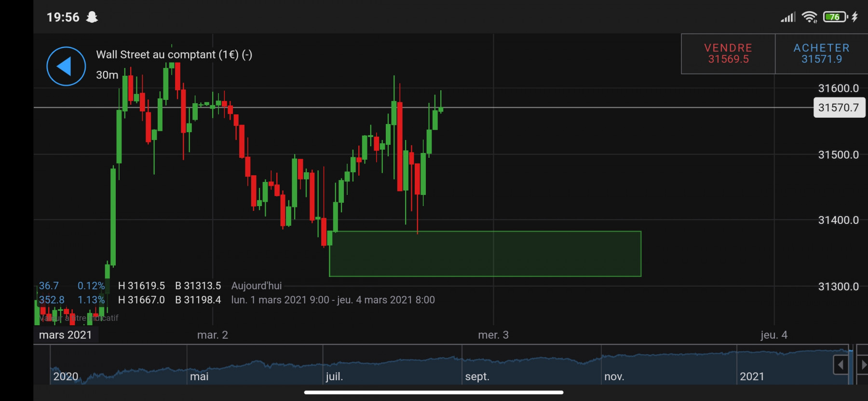Tap the blue back arrow button
The width and height of the screenshot is (868, 401).
66,67
